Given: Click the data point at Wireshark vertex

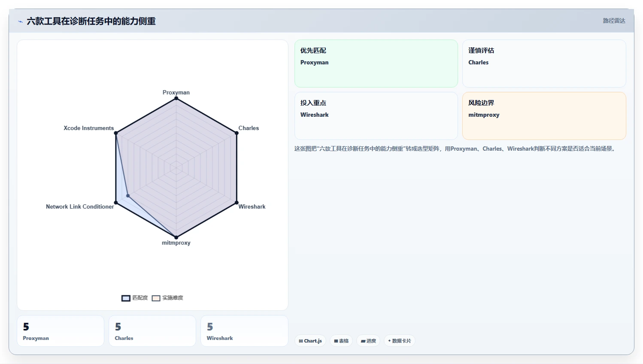Looking at the screenshot, I should click(x=237, y=203).
